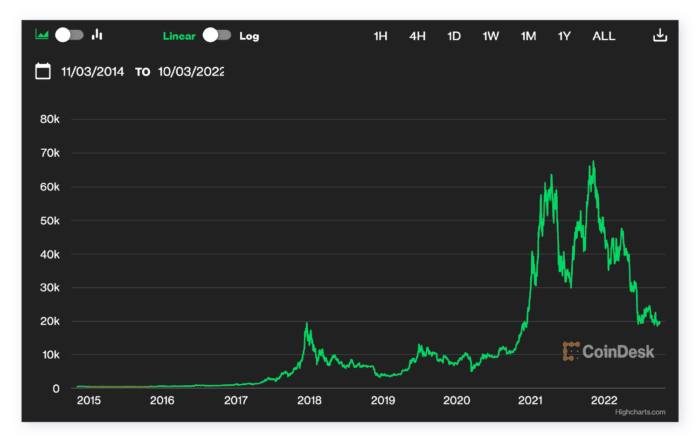Switch to the 4H time range
The width and height of the screenshot is (700, 445).
click(417, 36)
